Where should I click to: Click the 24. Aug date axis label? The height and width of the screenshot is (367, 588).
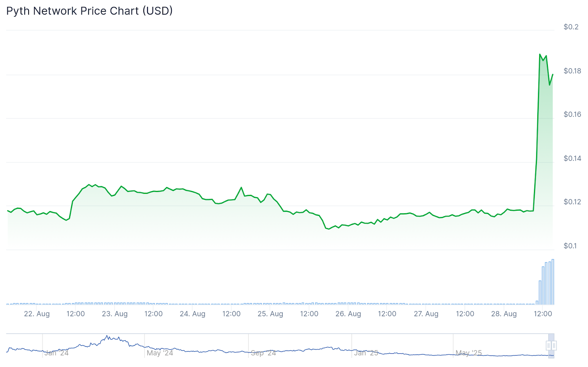193,314
